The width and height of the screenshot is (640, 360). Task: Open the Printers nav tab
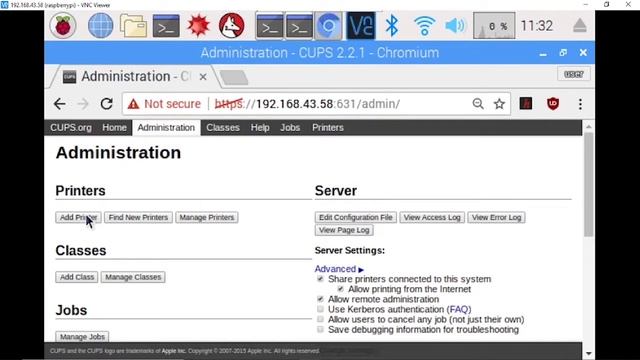[328, 128]
